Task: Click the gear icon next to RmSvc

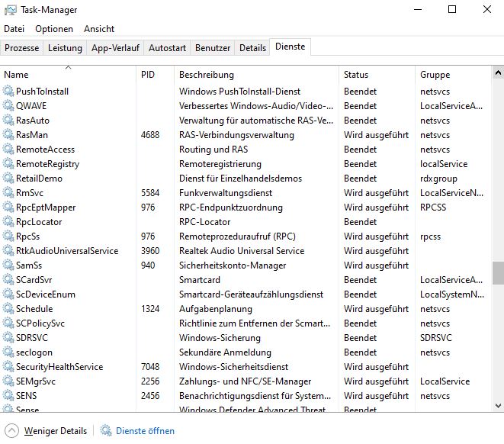Action: (x=8, y=192)
